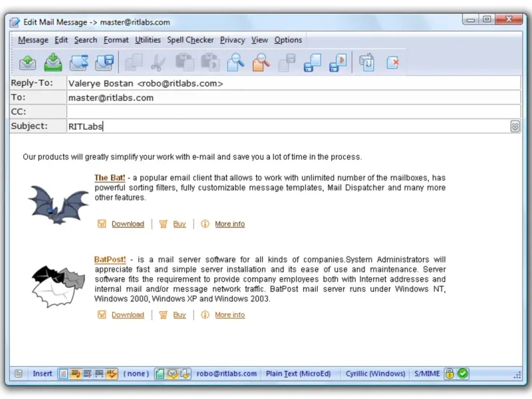Save message as draft envelope-disk icon
This screenshot has height=399, width=532.
coord(104,63)
